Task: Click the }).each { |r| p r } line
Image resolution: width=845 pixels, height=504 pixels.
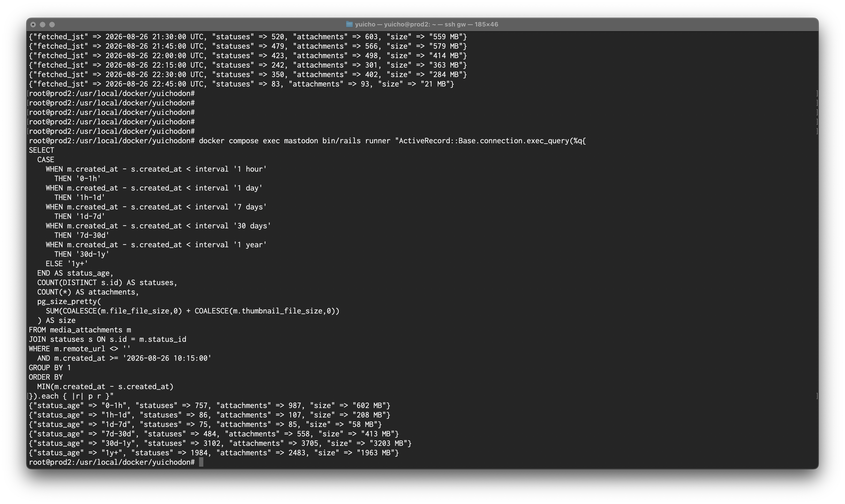Action: [71, 397]
